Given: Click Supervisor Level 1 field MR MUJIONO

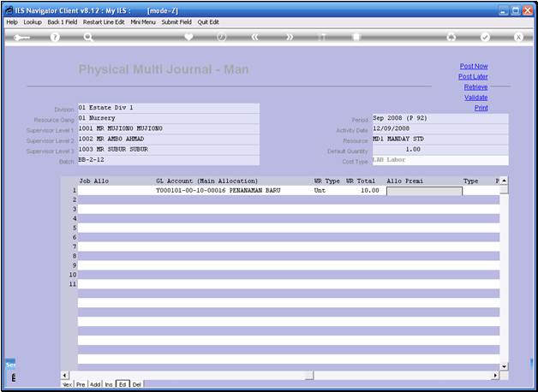Looking at the screenshot, I should coord(169,128).
